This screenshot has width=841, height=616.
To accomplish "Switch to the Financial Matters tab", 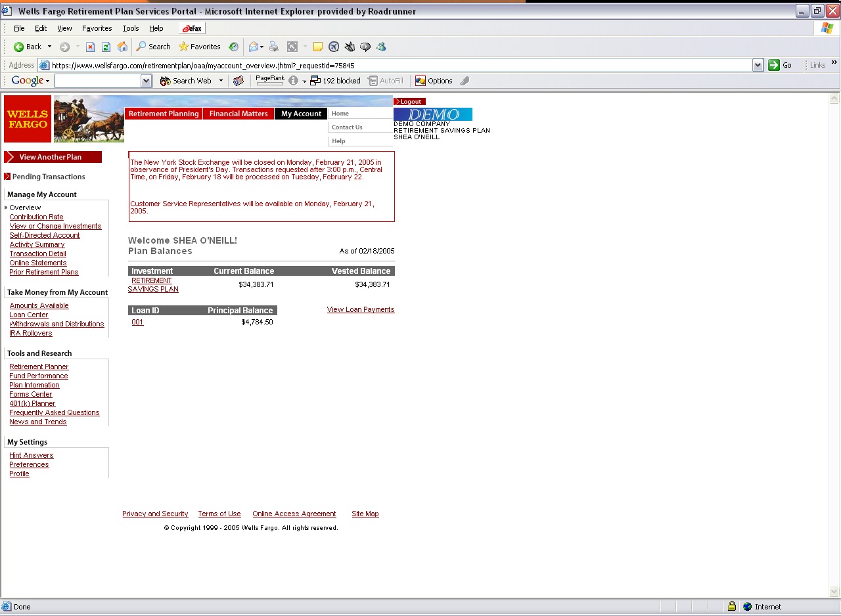I will coord(239,114).
